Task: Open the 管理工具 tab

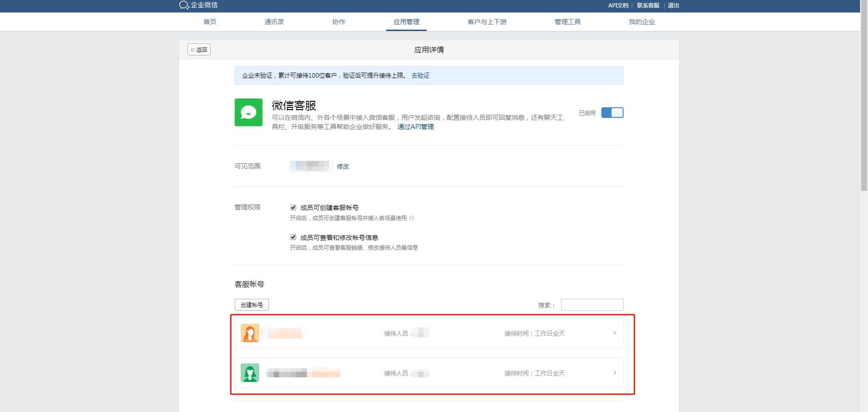Action: point(568,22)
